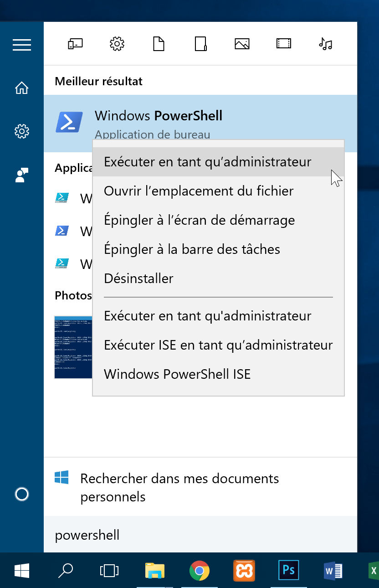Choose Désinstaller from the context menu
Screen dimensions: 379x588
click(x=218, y=279)
